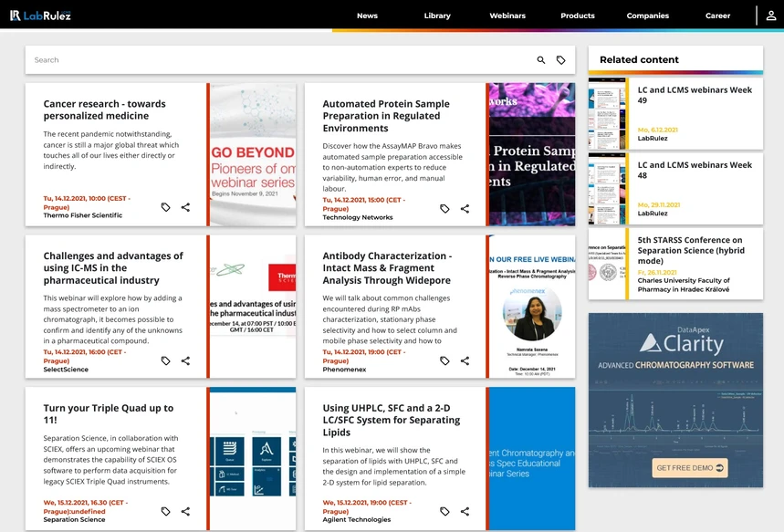Image resolution: width=784 pixels, height=532 pixels.
Task: Open Challenges and advantages of IC-MS title
Action: point(113,268)
